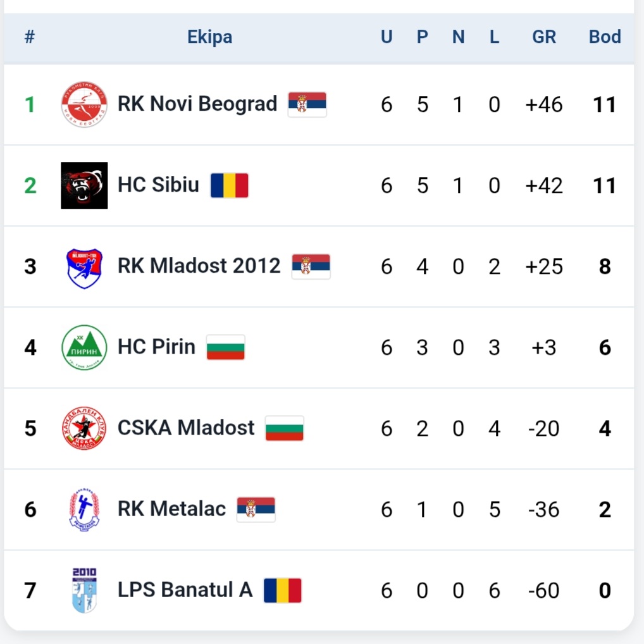This screenshot has width=644, height=644.
Task: Click the HC Pirin green mountain logo
Action: pos(84,347)
